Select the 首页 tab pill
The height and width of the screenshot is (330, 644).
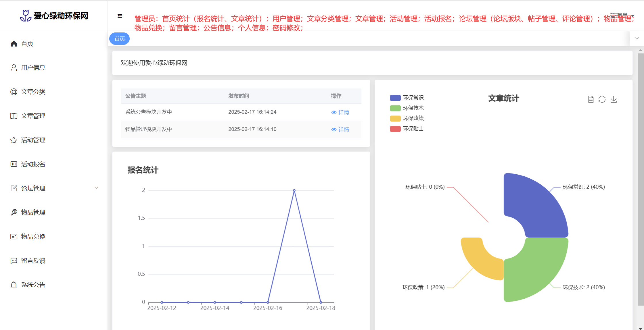120,39
